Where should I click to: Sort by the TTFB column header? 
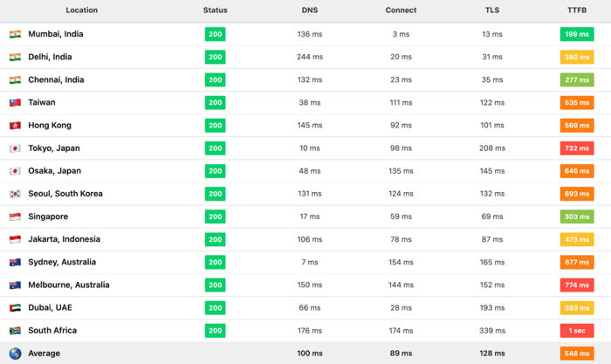(576, 10)
